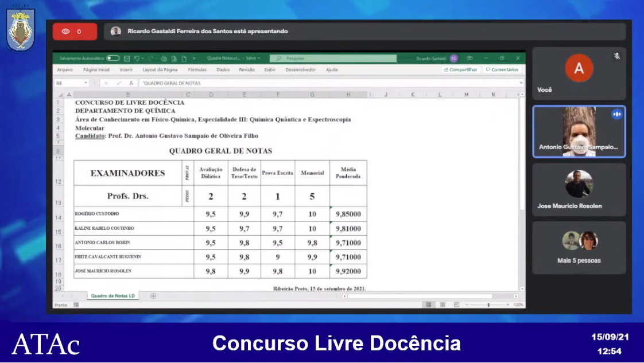Viewport: 644px width, 363px height.
Task: Click the red viewer count eye badge
Action: tap(75, 32)
